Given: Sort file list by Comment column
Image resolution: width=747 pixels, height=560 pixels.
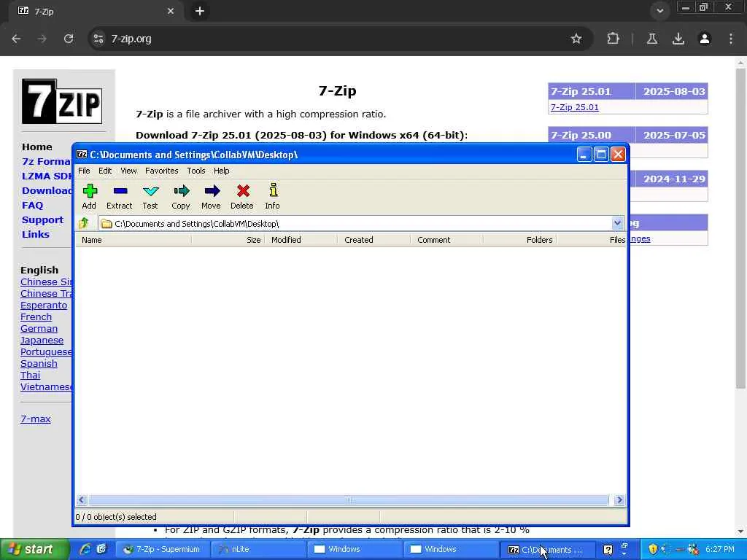Looking at the screenshot, I should click(447, 239).
